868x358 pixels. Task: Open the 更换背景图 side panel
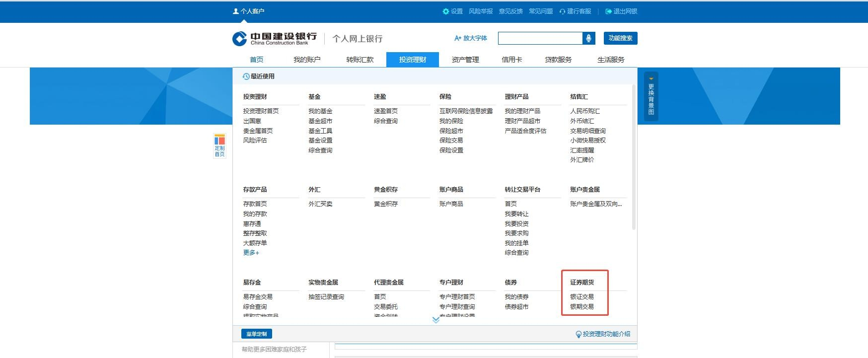[x=651, y=96]
